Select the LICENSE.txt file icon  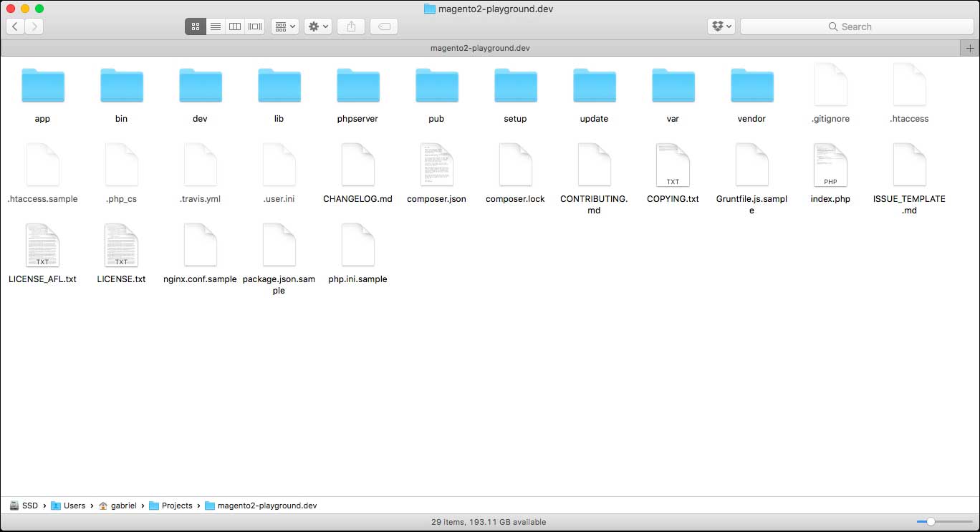[x=122, y=245]
